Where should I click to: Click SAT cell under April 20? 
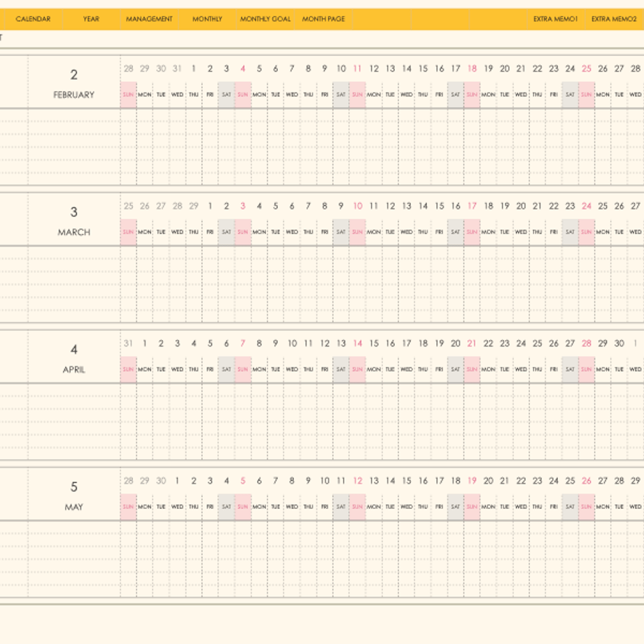(x=456, y=370)
